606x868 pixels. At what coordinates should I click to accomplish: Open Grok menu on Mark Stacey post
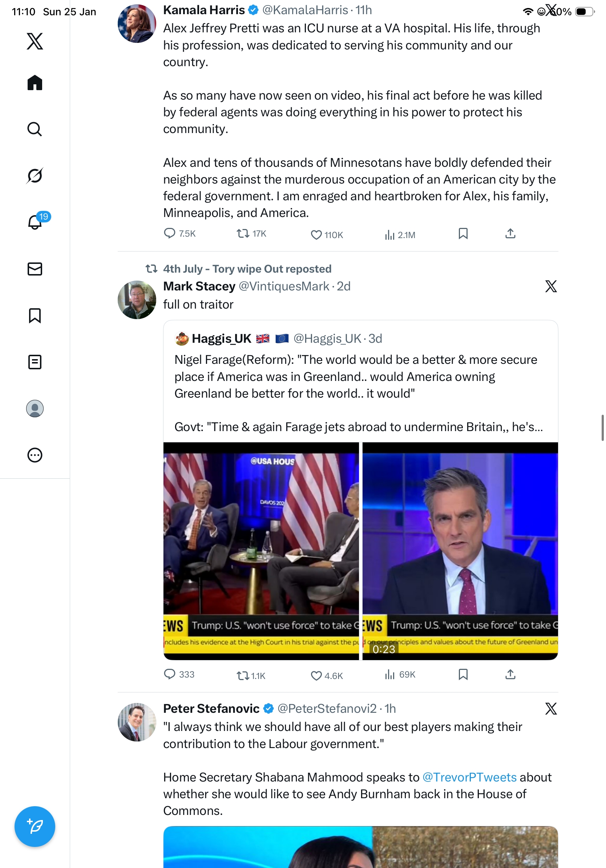point(551,286)
